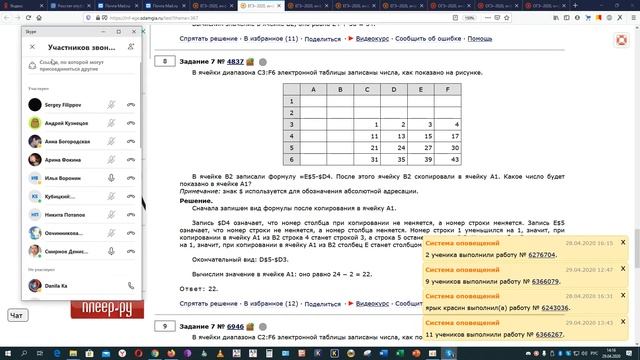Mute Анна Богородская's microphone
Screen dimensions: 640x360
(111, 141)
